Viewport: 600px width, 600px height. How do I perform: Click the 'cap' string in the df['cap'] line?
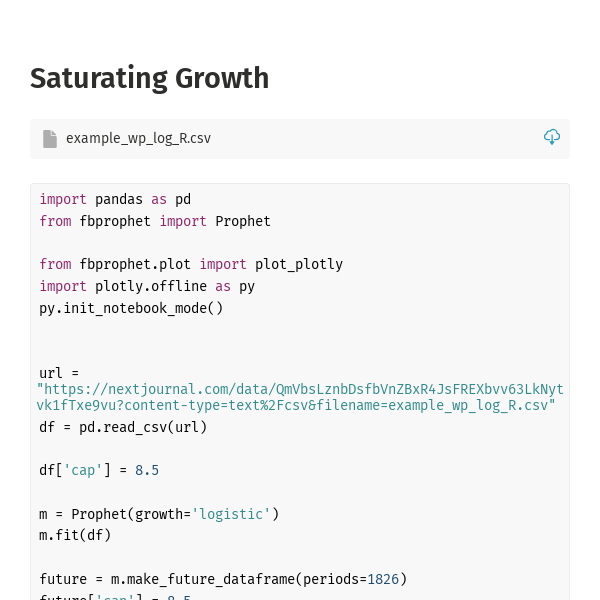tap(79, 470)
